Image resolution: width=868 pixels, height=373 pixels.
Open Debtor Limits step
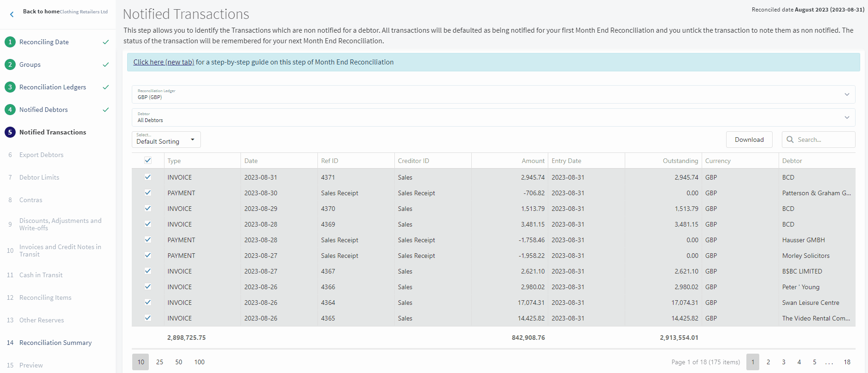click(39, 177)
